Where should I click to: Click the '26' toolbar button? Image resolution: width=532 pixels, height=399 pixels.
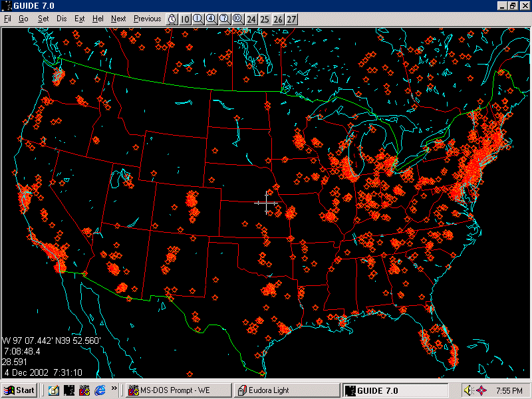point(278,19)
